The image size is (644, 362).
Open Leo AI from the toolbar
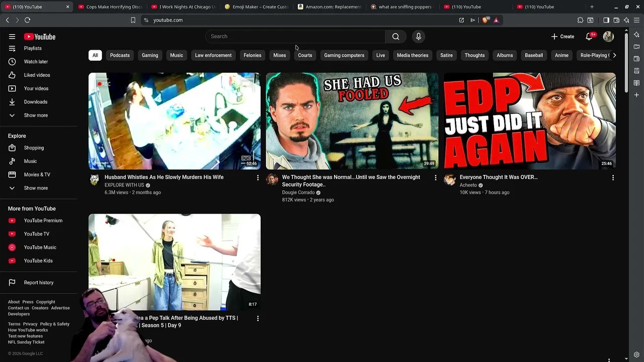[x=626, y=20]
